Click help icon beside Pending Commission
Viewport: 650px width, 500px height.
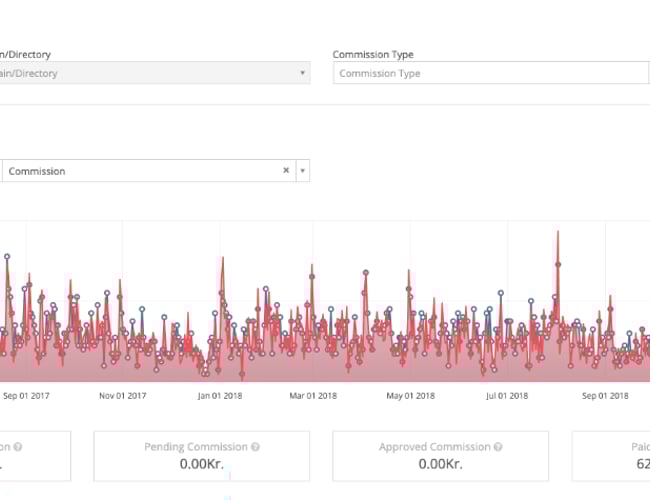tap(256, 447)
